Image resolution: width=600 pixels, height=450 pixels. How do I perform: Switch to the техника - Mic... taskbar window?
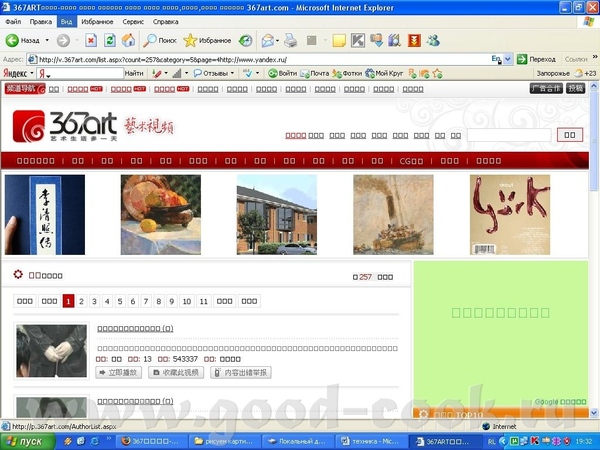click(371, 442)
